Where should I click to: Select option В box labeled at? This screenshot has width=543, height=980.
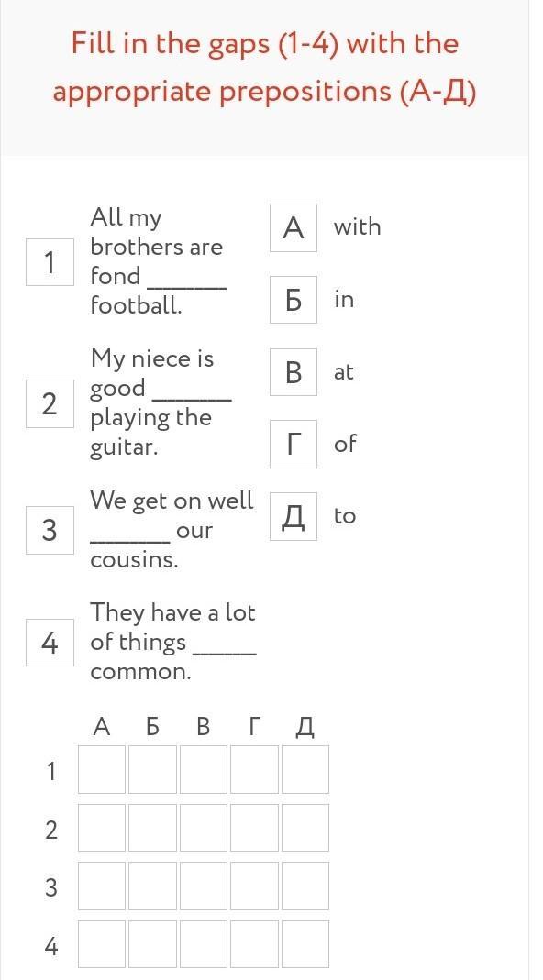point(294,372)
